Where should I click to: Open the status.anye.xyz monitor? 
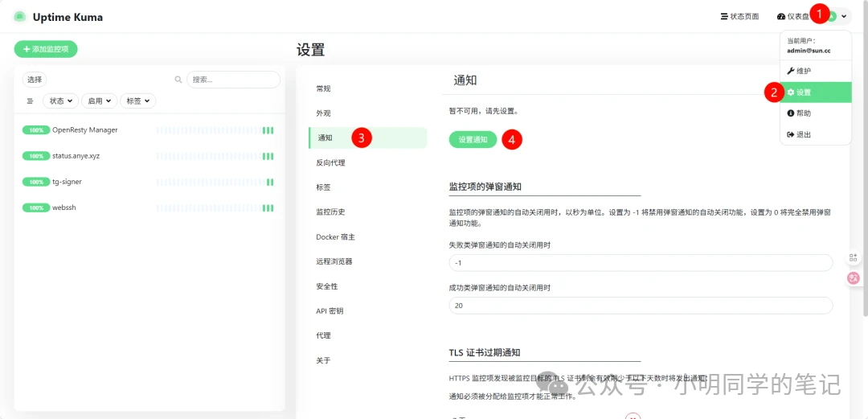(149, 156)
